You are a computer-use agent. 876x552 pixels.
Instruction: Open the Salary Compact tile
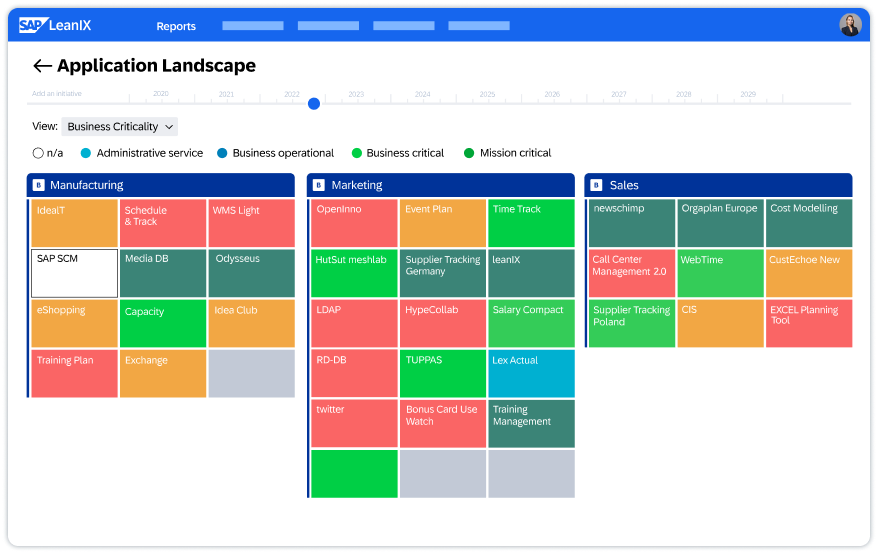[x=531, y=323]
